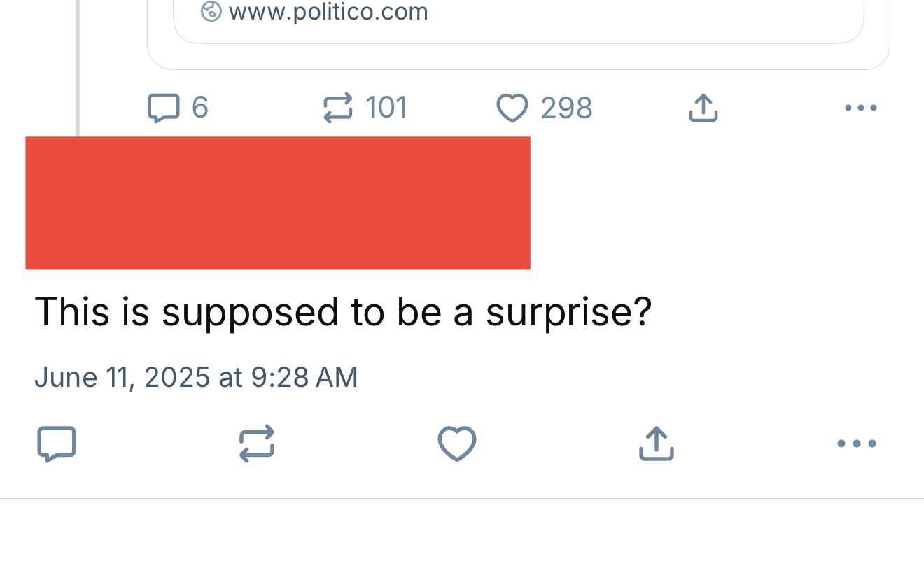Reply to the post with 6 replies
This screenshot has width=924, height=566.
164,108
